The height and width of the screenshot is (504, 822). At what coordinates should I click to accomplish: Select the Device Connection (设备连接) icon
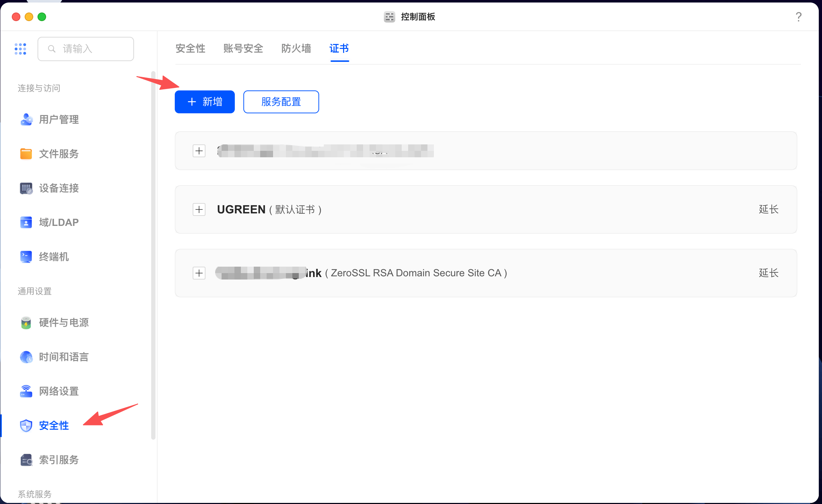tap(26, 188)
